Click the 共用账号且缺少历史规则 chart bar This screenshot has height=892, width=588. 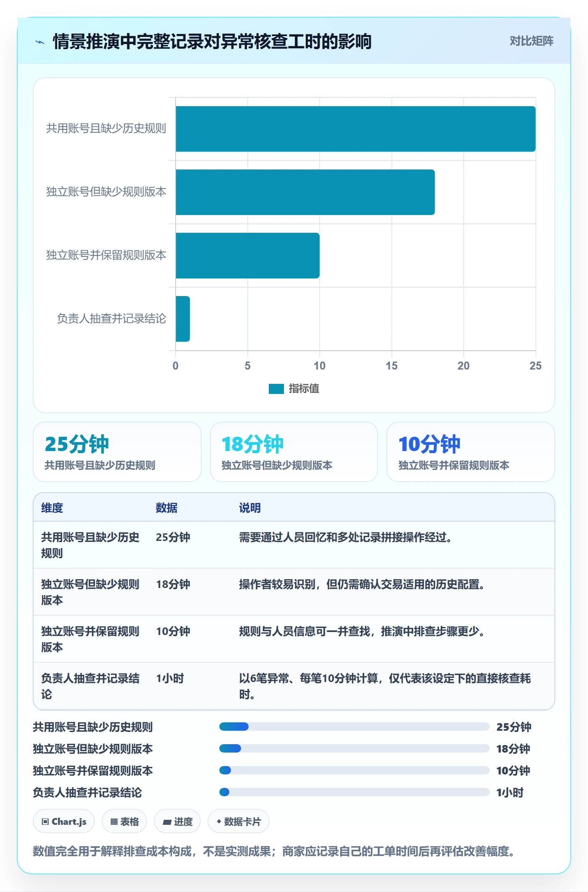pos(355,129)
